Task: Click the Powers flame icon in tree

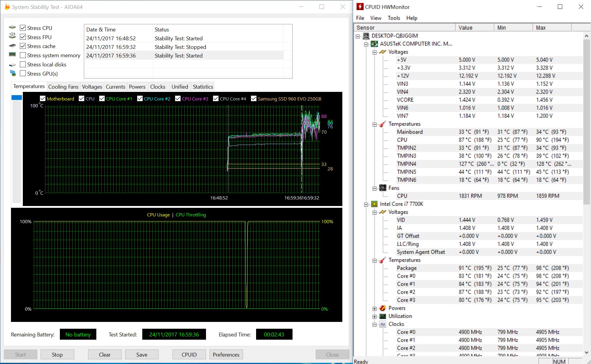Action: click(383, 308)
